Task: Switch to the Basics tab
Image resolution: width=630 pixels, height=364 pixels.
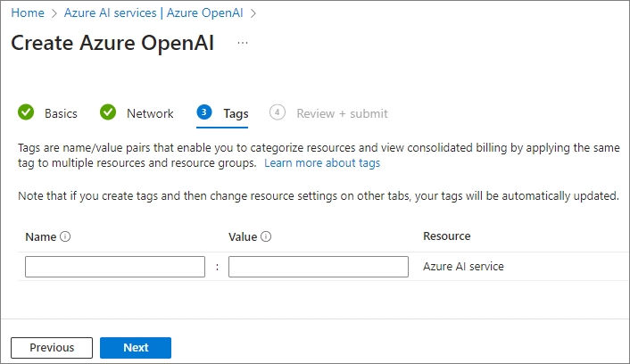Action: [x=61, y=113]
